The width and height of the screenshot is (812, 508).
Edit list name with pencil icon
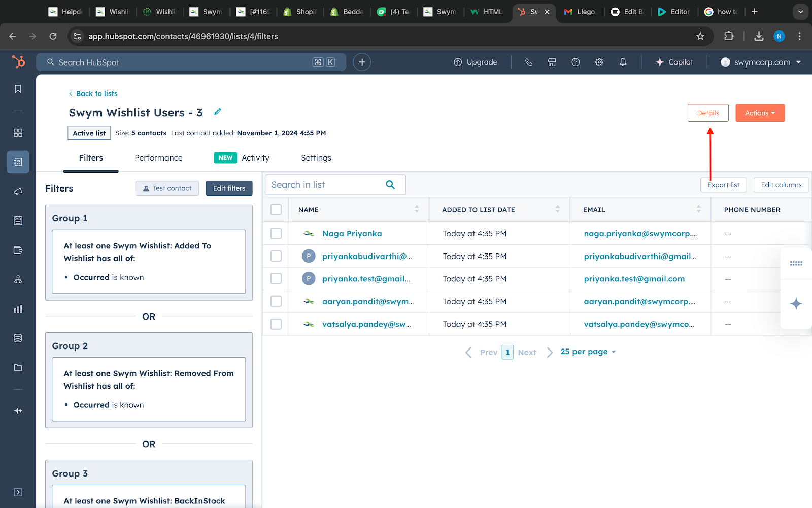(218, 112)
